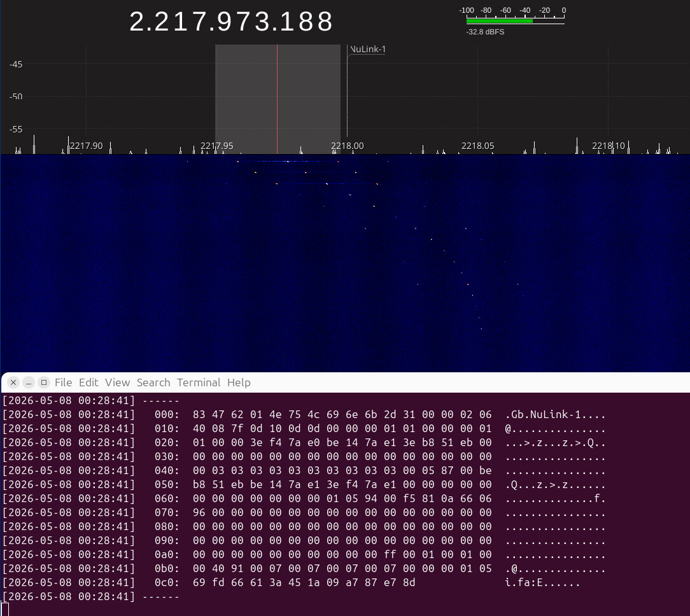The width and height of the screenshot is (690, 616).
Task: Open the Terminal menu
Action: (199, 382)
